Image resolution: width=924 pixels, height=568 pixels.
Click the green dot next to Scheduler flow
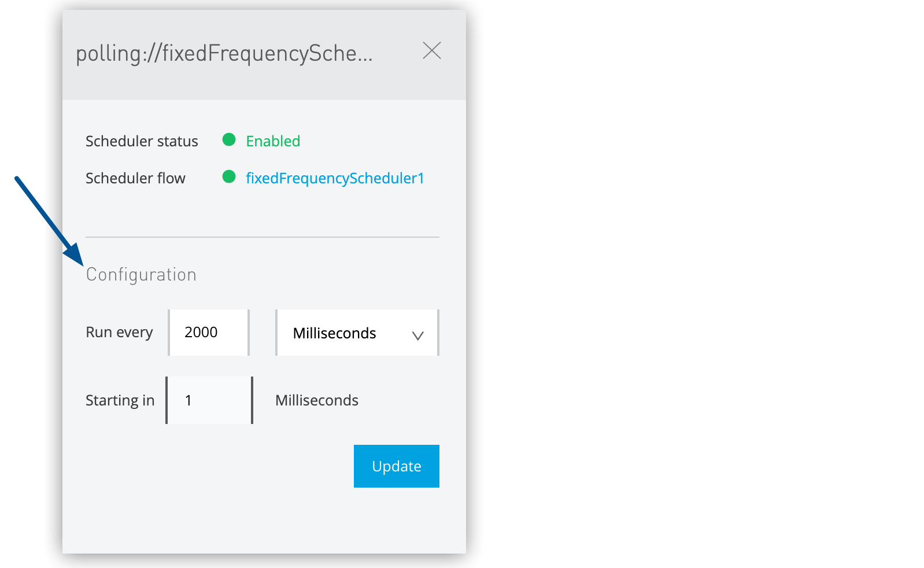pos(229,177)
